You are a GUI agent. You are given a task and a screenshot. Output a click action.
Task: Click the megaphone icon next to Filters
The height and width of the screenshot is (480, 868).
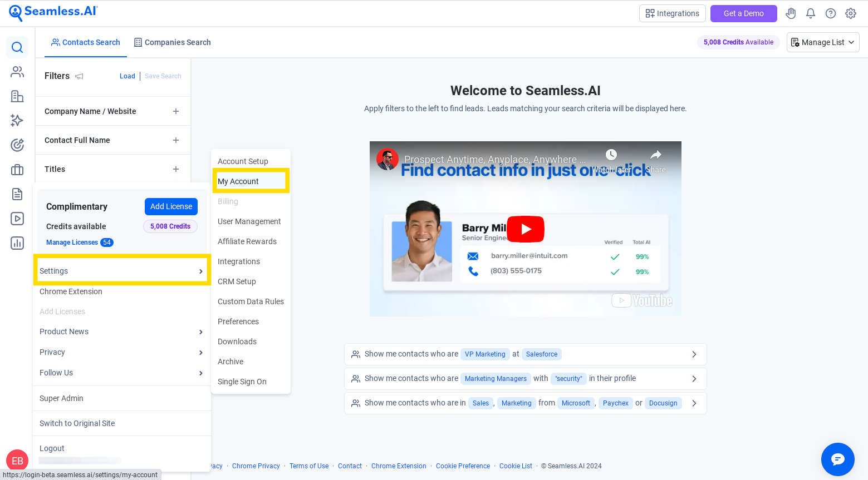79,76
